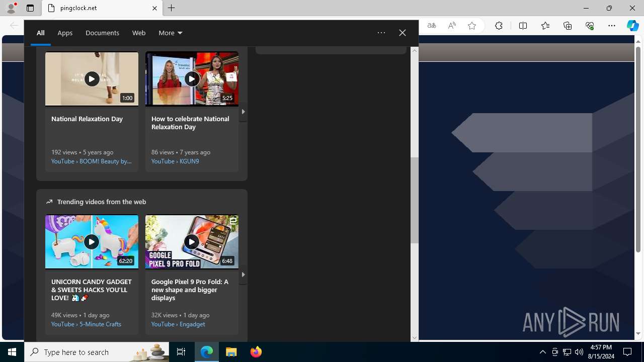Open YouTube › KGUN9 source link
Viewport: 644px width, 362px height.
[x=175, y=161]
